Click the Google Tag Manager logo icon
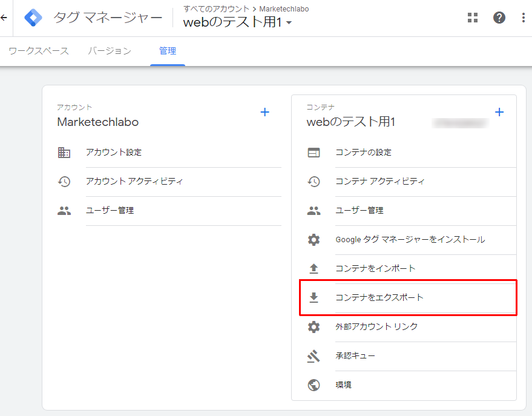 click(x=33, y=18)
